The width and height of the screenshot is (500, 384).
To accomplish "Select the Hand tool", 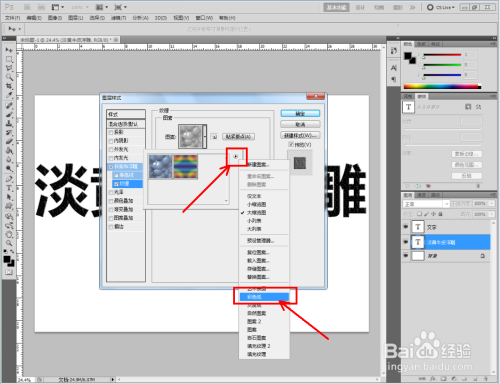I will 9,234.
